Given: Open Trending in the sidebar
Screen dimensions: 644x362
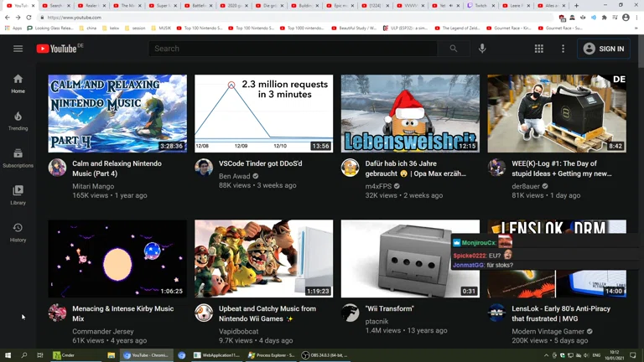Looking at the screenshot, I should pyautogui.click(x=18, y=121).
